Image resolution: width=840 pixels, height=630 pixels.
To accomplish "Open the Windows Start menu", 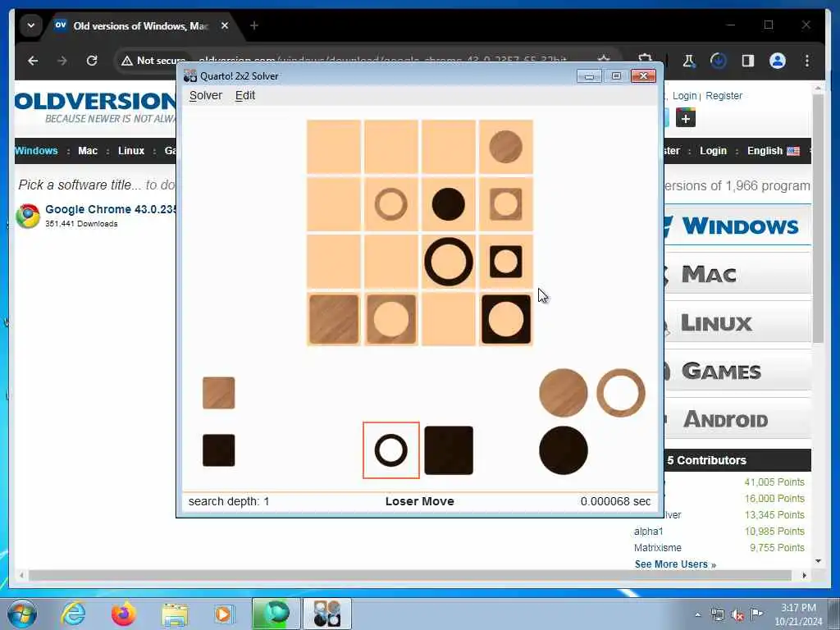I will pyautogui.click(x=22, y=614).
